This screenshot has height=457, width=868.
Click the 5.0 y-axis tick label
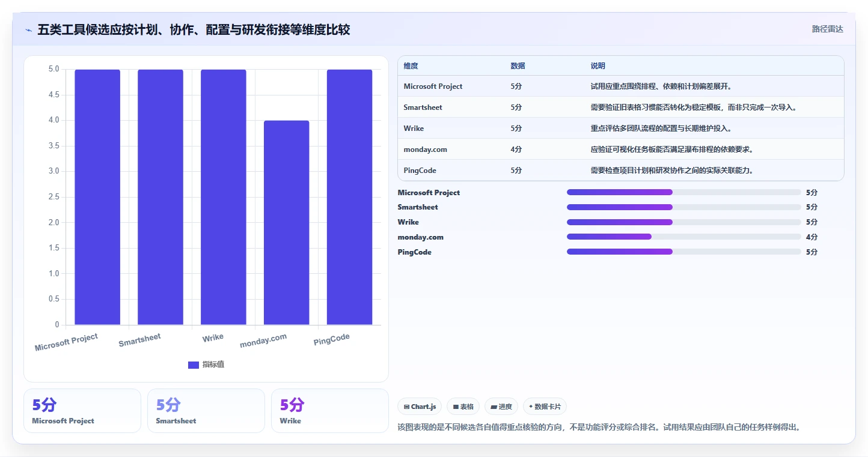click(x=53, y=69)
